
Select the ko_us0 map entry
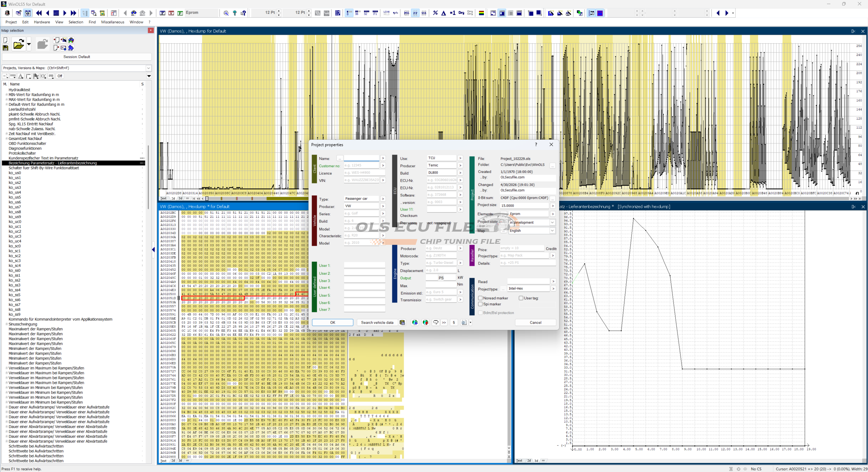(15, 173)
